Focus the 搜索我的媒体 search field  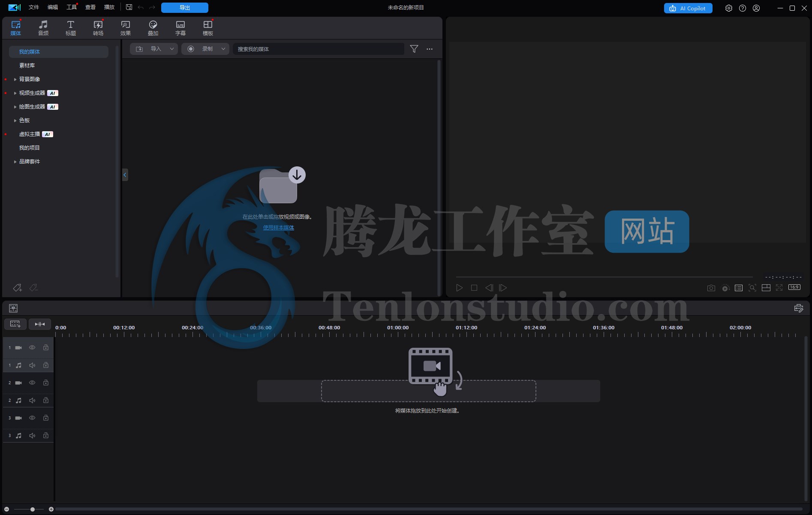coord(319,49)
